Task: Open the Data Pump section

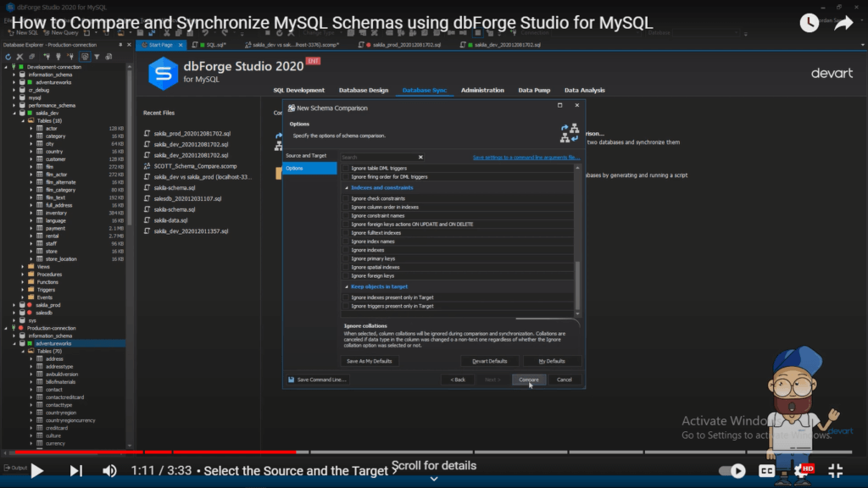Action: (535, 90)
